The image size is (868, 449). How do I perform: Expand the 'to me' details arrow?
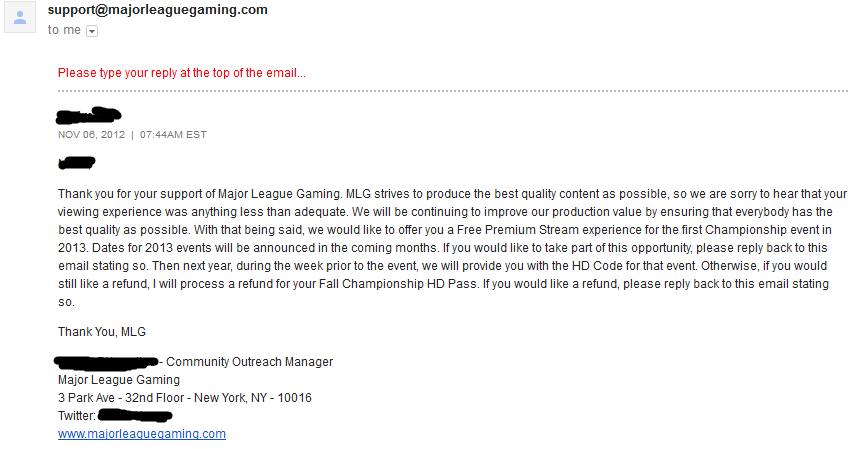92,31
